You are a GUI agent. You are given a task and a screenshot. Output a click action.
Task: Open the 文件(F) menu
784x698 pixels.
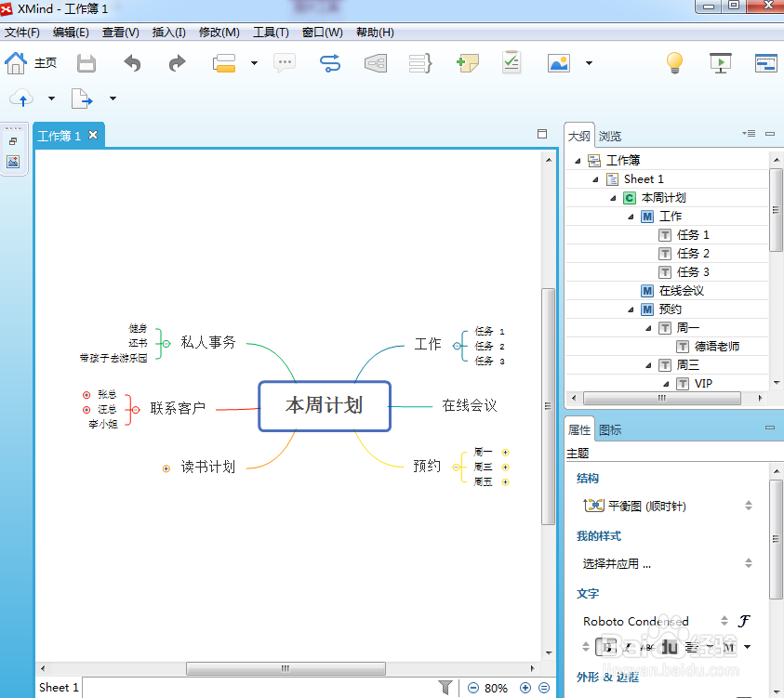point(22,33)
